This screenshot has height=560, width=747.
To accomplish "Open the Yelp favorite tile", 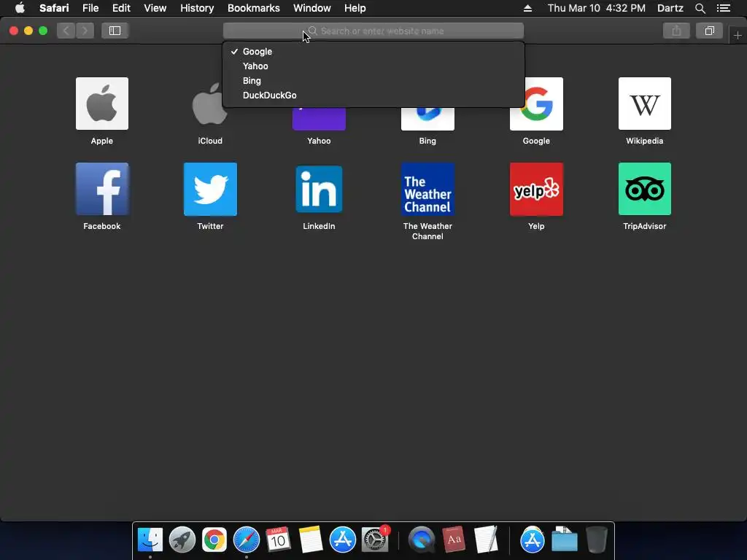I will [x=536, y=189].
